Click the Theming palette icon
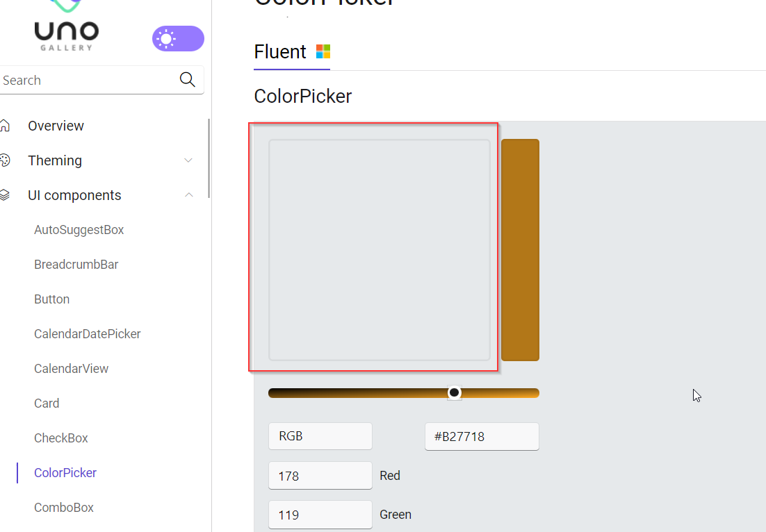Viewport: 766px width, 532px height. (x=7, y=160)
